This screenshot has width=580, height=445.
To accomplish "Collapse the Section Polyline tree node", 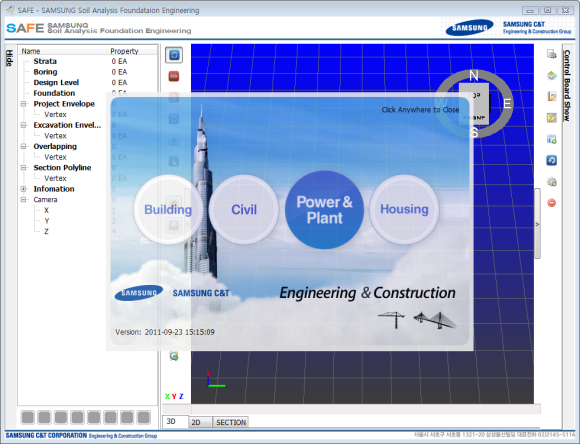I will pyautogui.click(x=24, y=168).
